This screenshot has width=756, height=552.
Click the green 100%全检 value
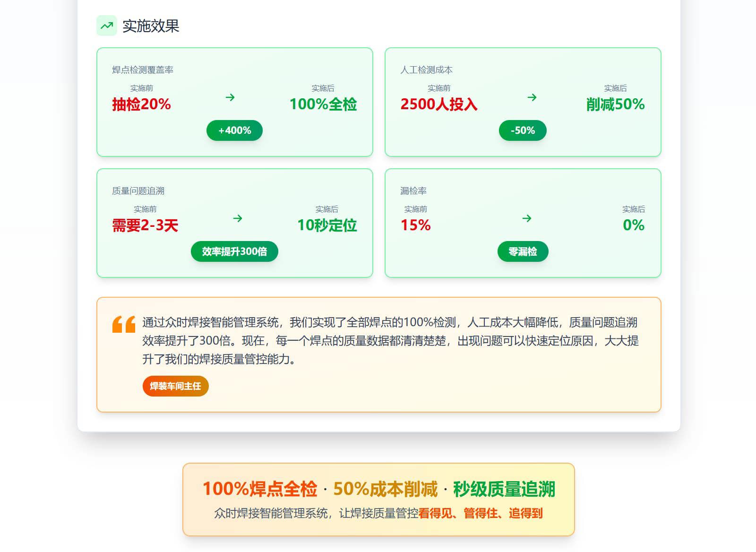(323, 104)
